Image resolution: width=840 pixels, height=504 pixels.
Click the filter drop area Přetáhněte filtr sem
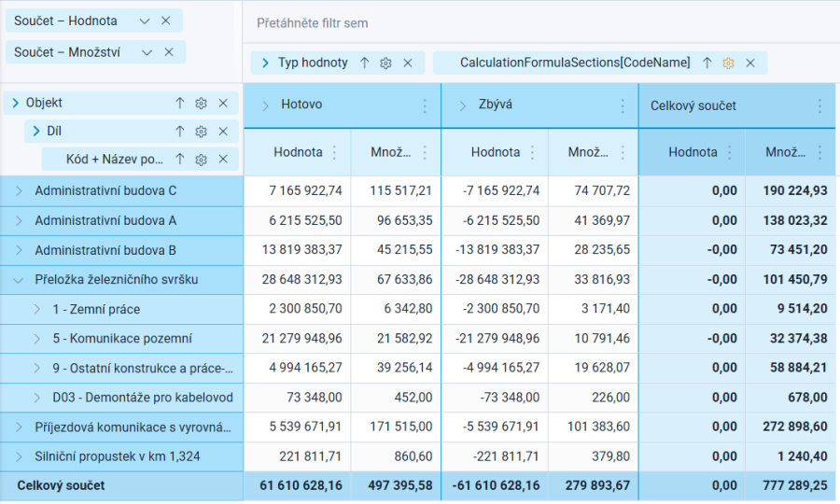[313, 23]
